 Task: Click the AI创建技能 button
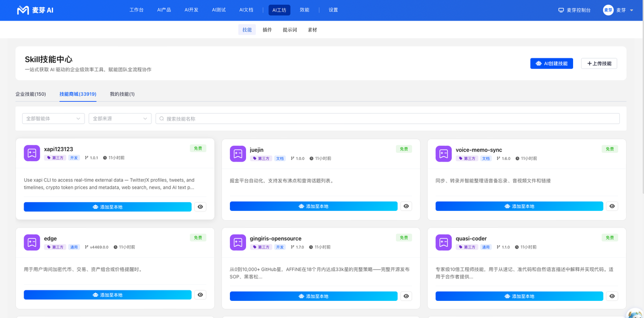(551, 63)
